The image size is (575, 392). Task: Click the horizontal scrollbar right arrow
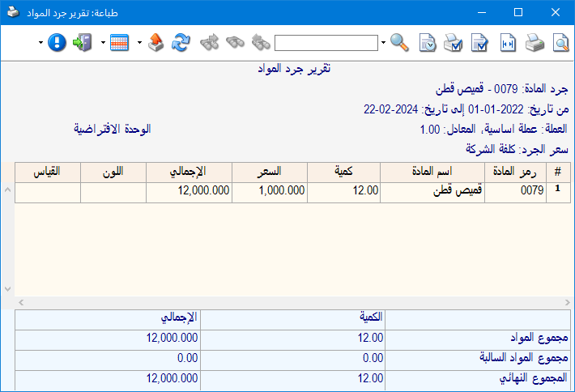point(567,303)
